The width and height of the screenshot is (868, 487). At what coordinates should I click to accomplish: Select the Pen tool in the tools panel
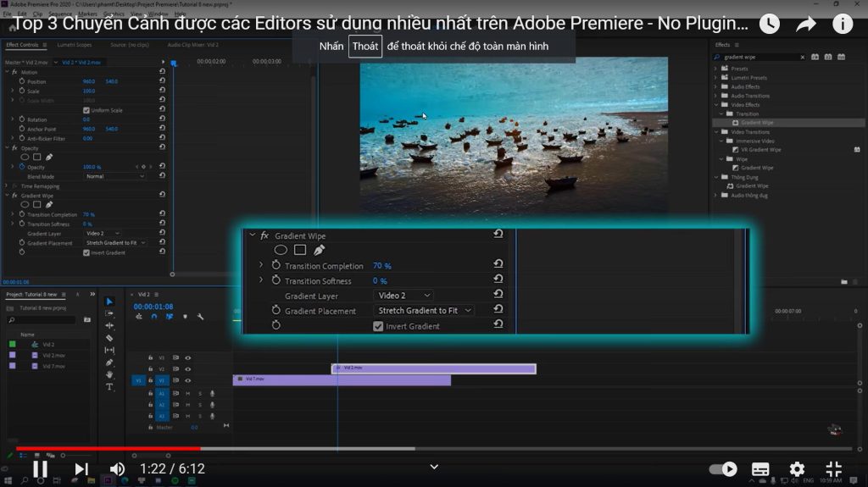[x=109, y=362]
